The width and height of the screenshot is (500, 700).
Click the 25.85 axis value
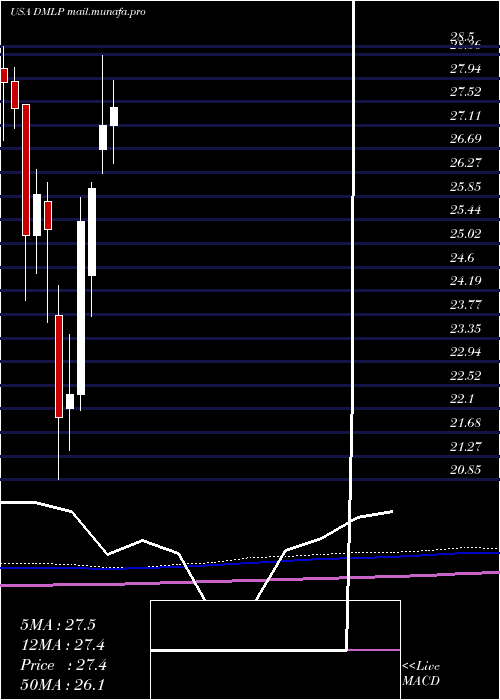point(465,187)
